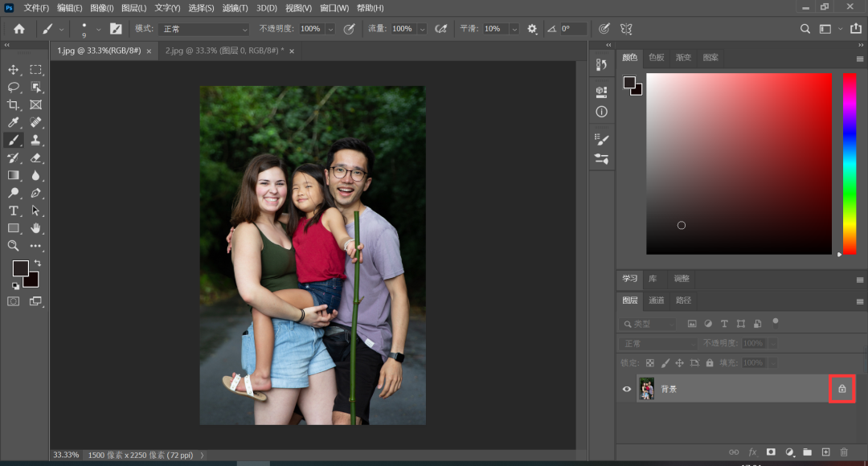Toggle lock transparent pixels
The height and width of the screenshot is (466, 868).
pyautogui.click(x=650, y=363)
